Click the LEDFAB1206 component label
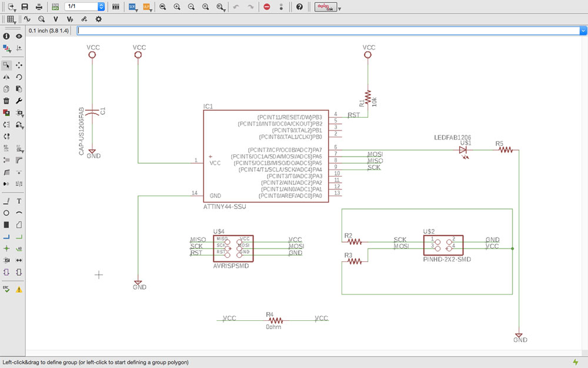The height and width of the screenshot is (368, 588). point(452,137)
